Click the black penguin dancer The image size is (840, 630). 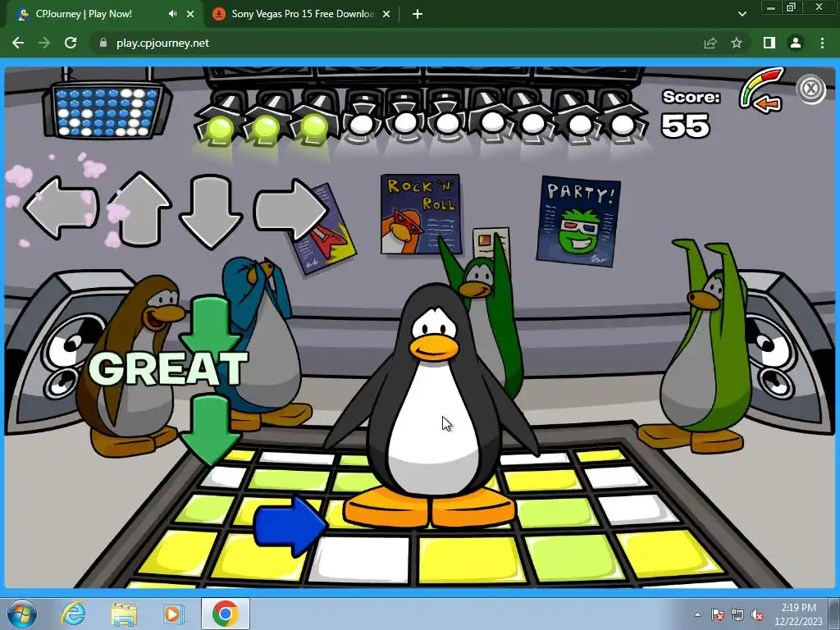[x=434, y=407]
